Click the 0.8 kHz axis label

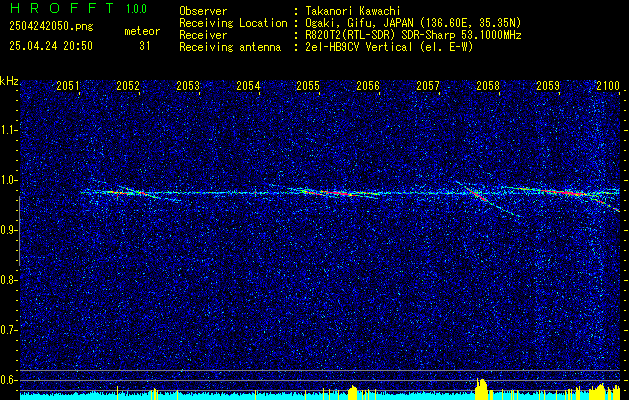click(8, 280)
